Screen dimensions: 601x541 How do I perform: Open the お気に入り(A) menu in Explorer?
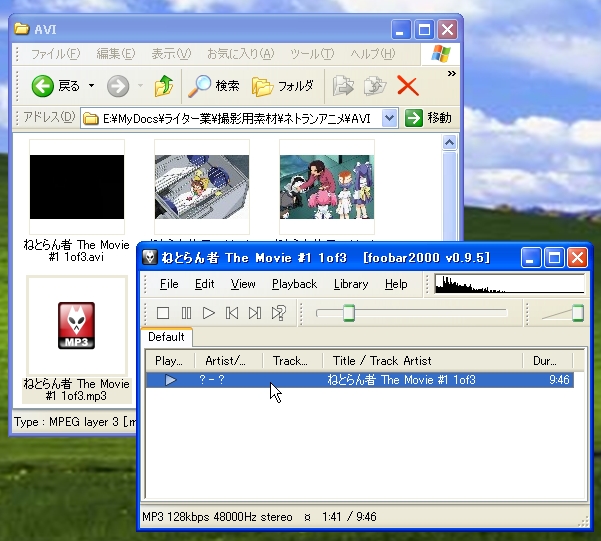[241, 54]
